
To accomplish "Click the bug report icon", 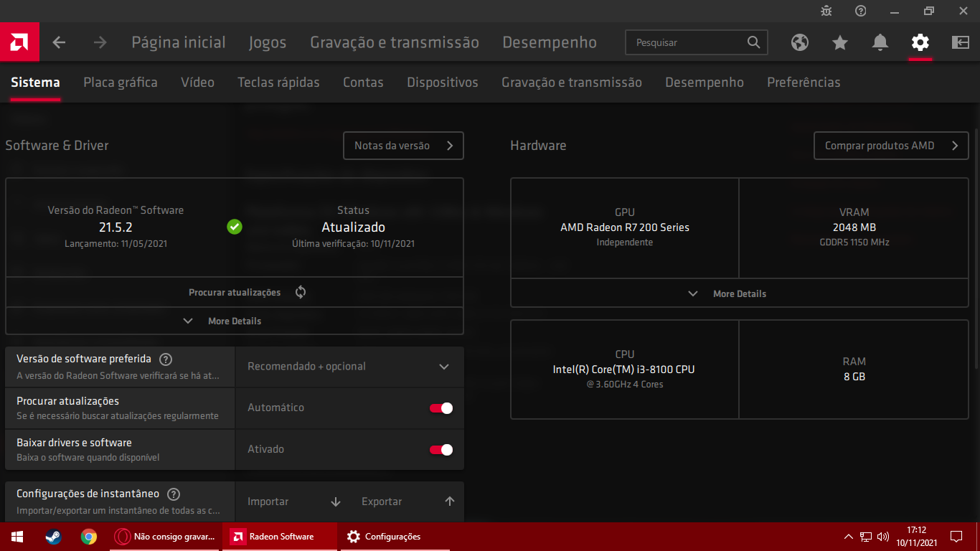I will pyautogui.click(x=826, y=11).
